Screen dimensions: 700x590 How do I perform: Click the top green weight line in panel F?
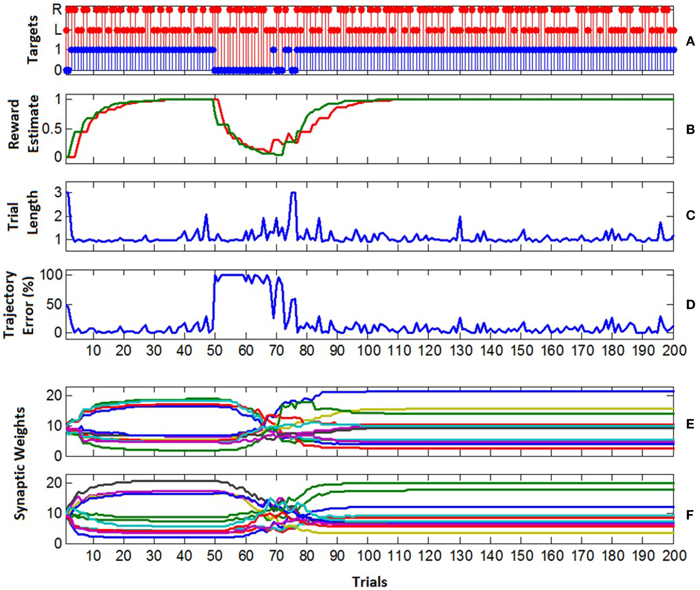[x=502, y=483]
